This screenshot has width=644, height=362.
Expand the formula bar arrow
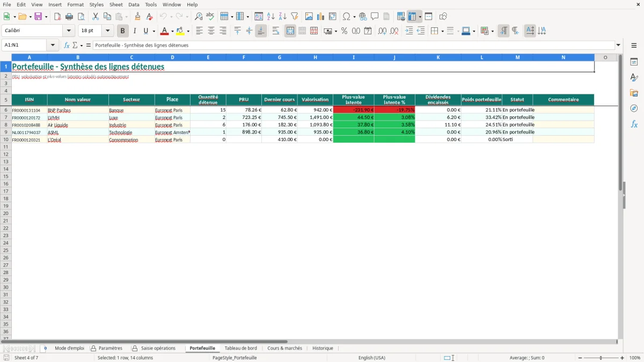tap(618, 45)
